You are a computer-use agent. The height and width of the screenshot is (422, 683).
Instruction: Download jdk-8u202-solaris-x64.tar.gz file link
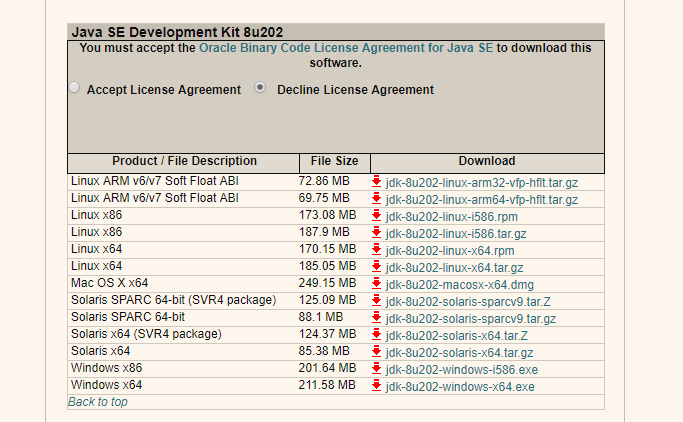click(459, 353)
